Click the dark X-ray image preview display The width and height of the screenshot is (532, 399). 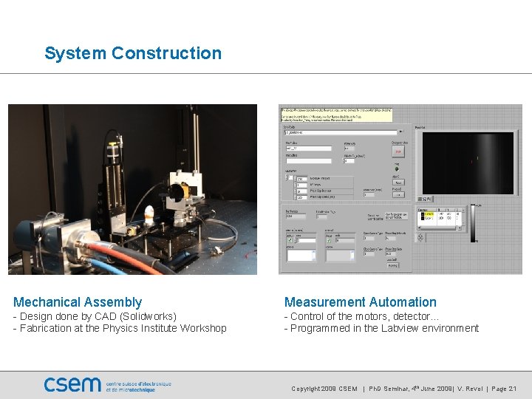click(468, 163)
